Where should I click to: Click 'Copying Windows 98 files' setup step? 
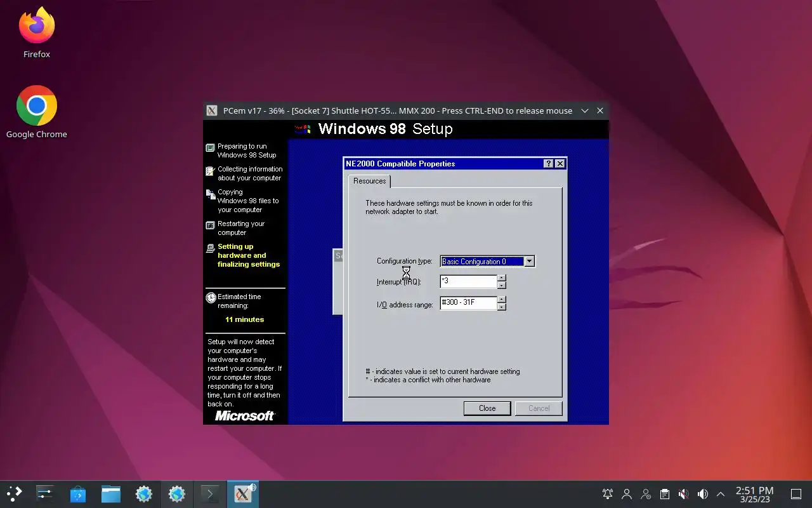pyautogui.click(x=248, y=201)
